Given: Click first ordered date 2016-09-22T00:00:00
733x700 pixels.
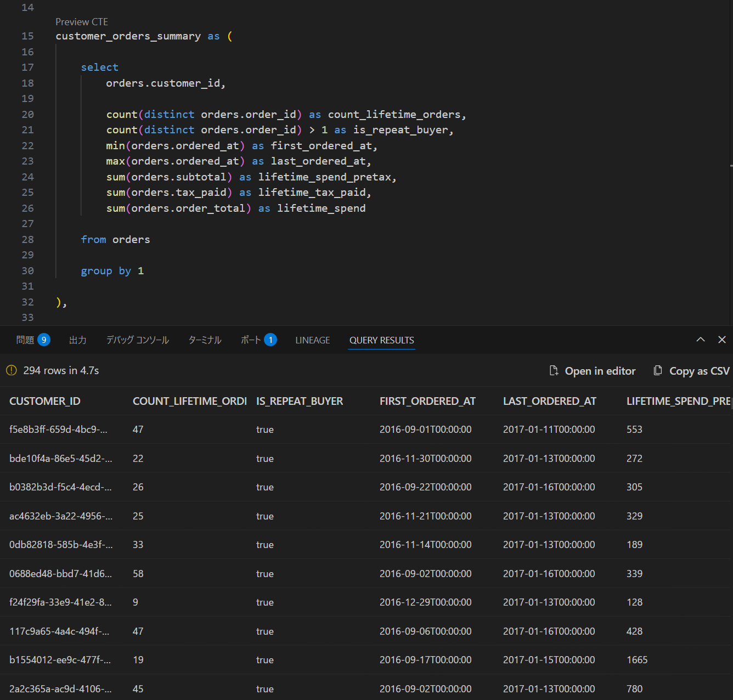Looking at the screenshot, I should tap(426, 487).
